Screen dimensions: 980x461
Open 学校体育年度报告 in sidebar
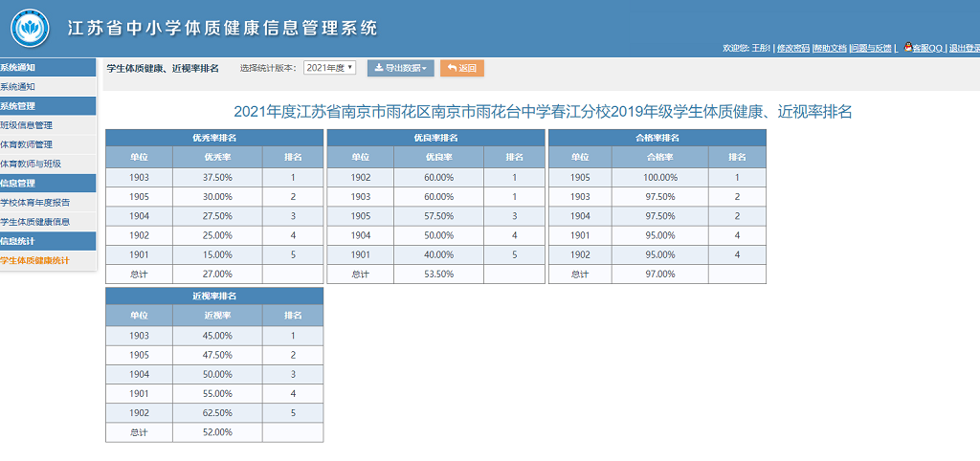[48, 203]
